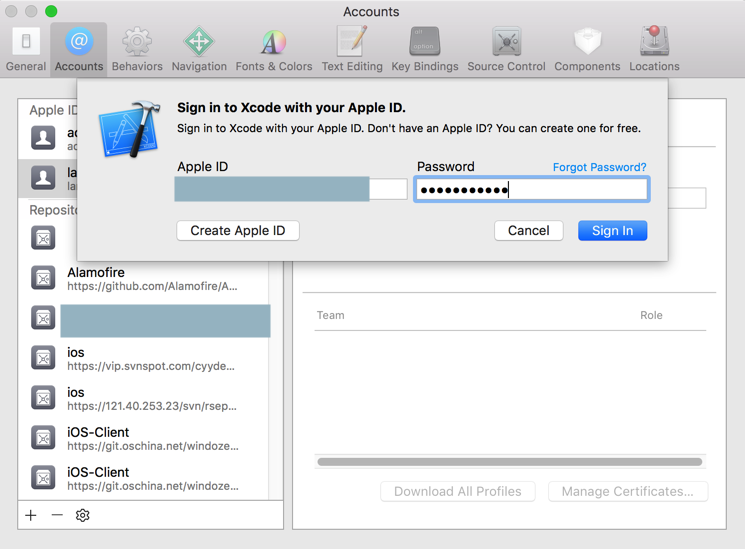Image resolution: width=745 pixels, height=549 pixels.
Task: Click the Team column header
Action: (x=331, y=315)
